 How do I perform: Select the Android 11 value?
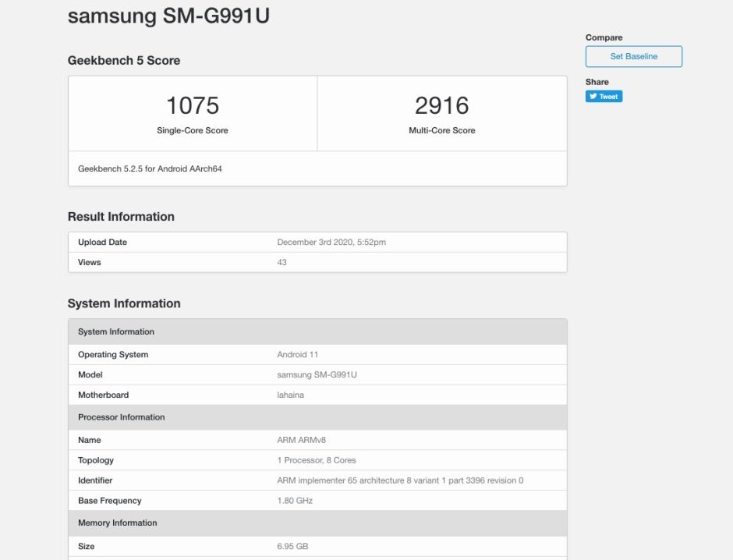coord(297,354)
